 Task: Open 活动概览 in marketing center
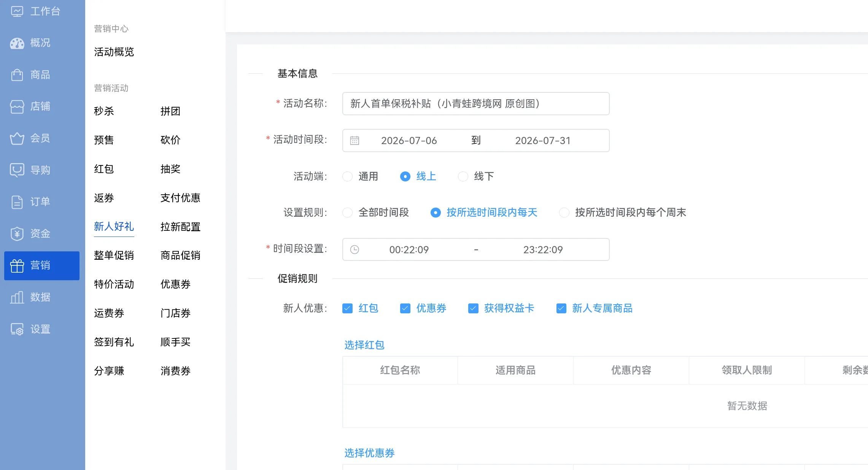pos(114,52)
